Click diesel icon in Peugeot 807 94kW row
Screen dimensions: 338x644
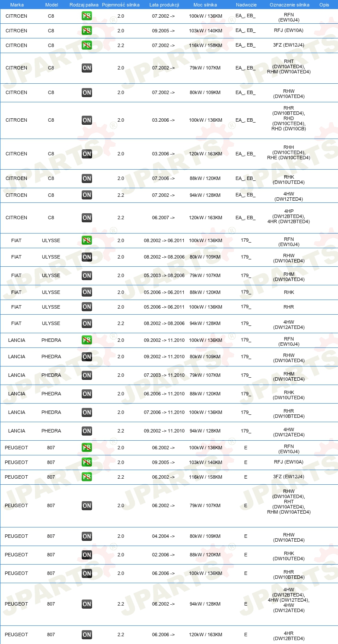point(87,604)
